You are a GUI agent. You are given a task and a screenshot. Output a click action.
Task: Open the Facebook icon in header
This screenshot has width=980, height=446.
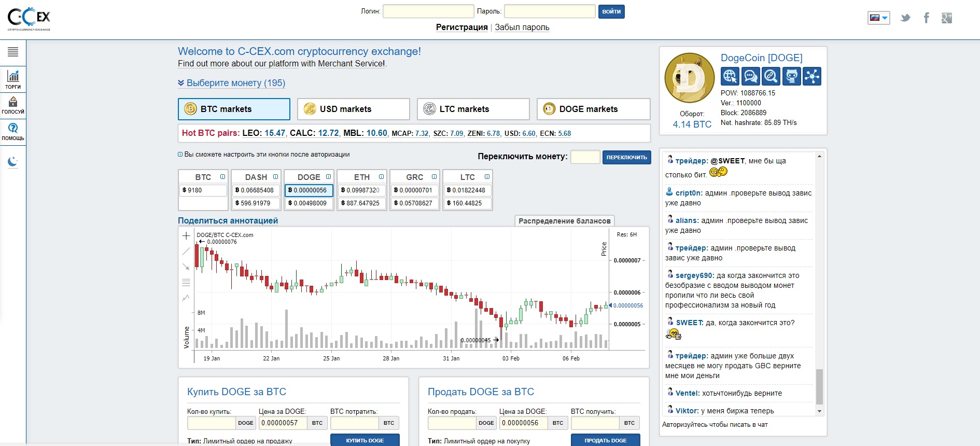coord(926,18)
